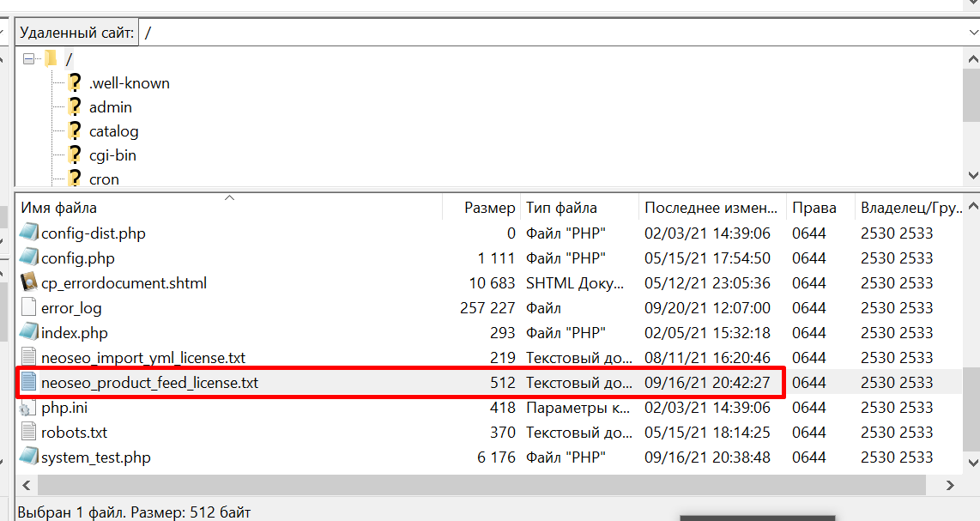Click the robots.txt file icon
Image resolution: width=980 pixels, height=521 pixels.
pyautogui.click(x=29, y=432)
